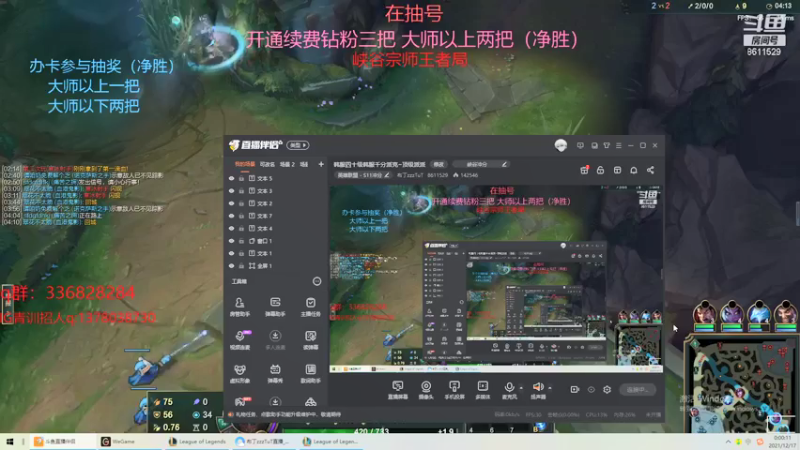Screen dimensions: 800x450
Task: Open the Windows Start menu
Action: 9,442
